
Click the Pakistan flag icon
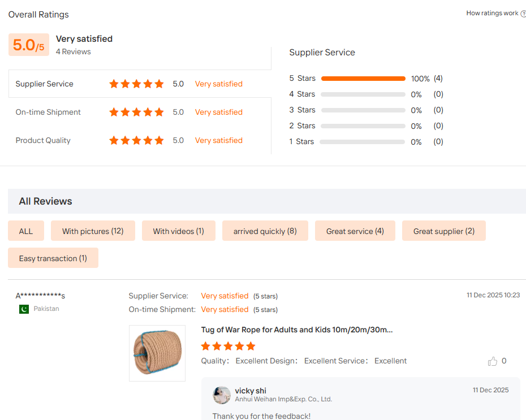click(x=24, y=309)
